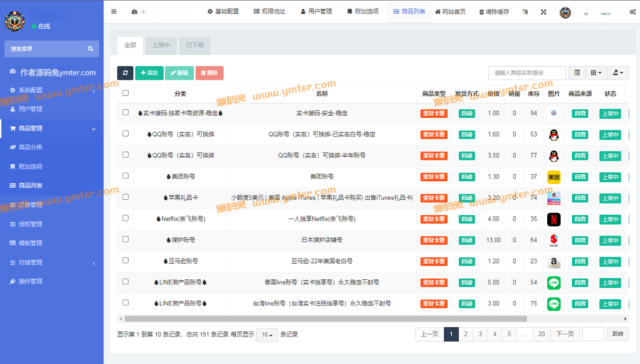
Task: Click the refresh button in table toolbar
Action: pyautogui.click(x=125, y=73)
